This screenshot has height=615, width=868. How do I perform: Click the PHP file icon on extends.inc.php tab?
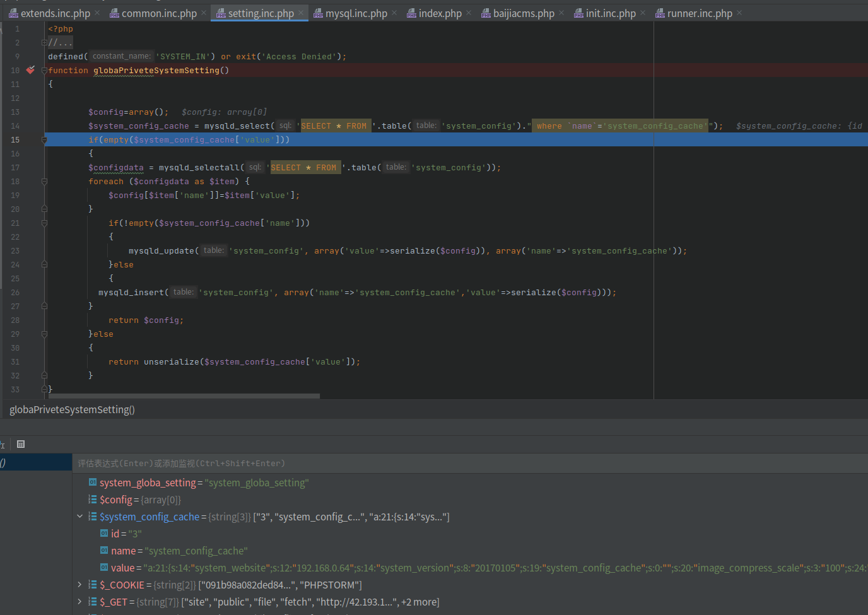pyautogui.click(x=13, y=13)
